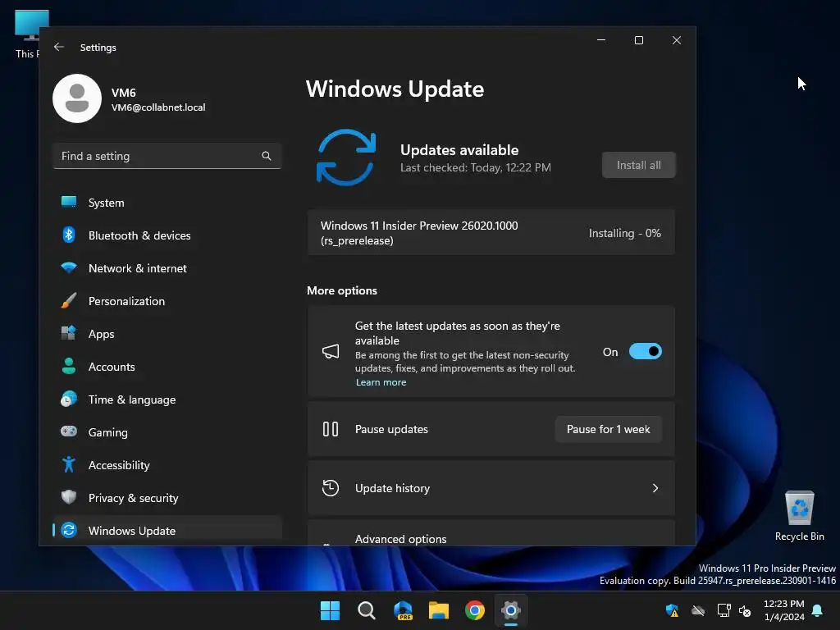Go to Bluetooth & devices section

pyautogui.click(x=167, y=235)
